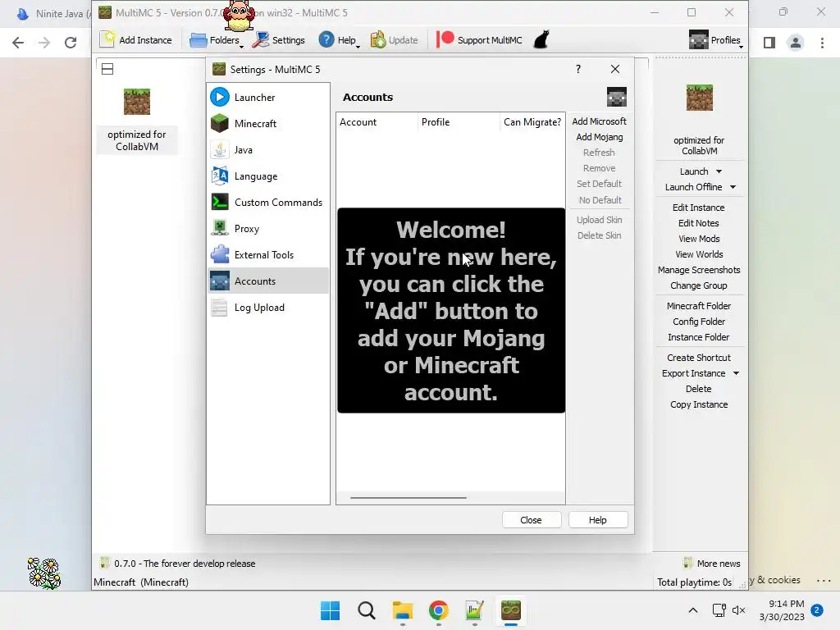Screen dimensions: 840x630
Task: Click the Add Microsoft account button
Action: 599,121
